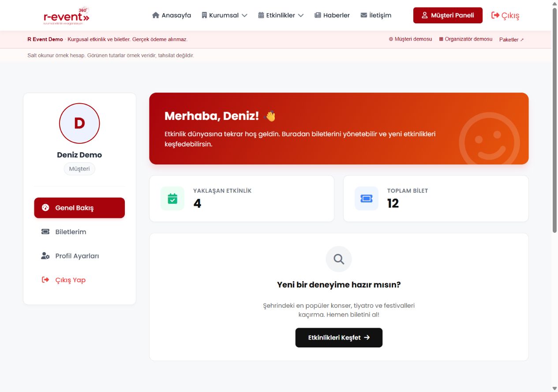Open Biletlerim in the sidebar
This screenshot has width=558, height=392.
[79, 232]
